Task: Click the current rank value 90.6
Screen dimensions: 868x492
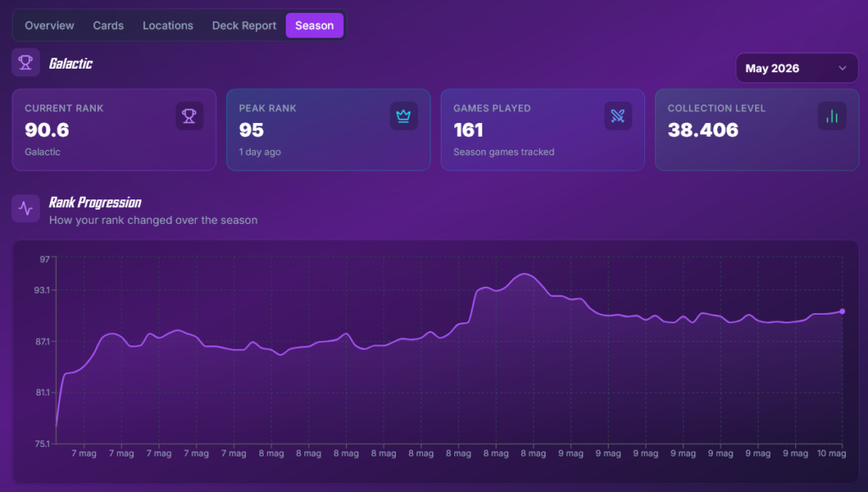Action: coord(47,130)
